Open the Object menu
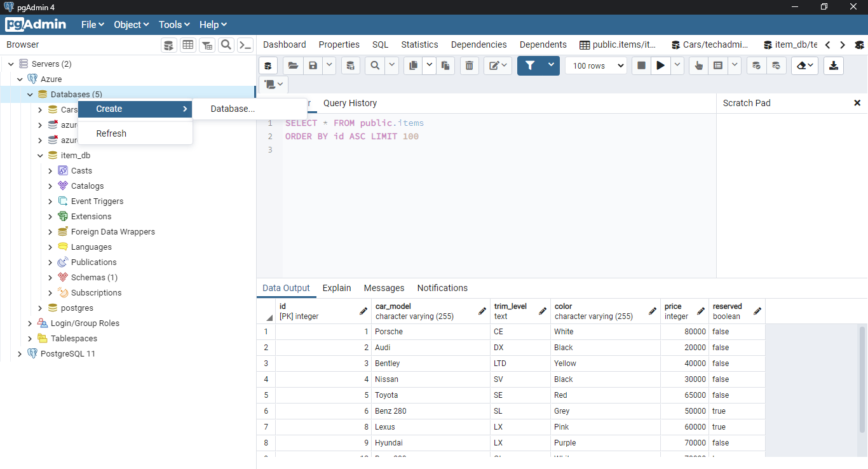The width and height of the screenshot is (868, 469). click(132, 24)
